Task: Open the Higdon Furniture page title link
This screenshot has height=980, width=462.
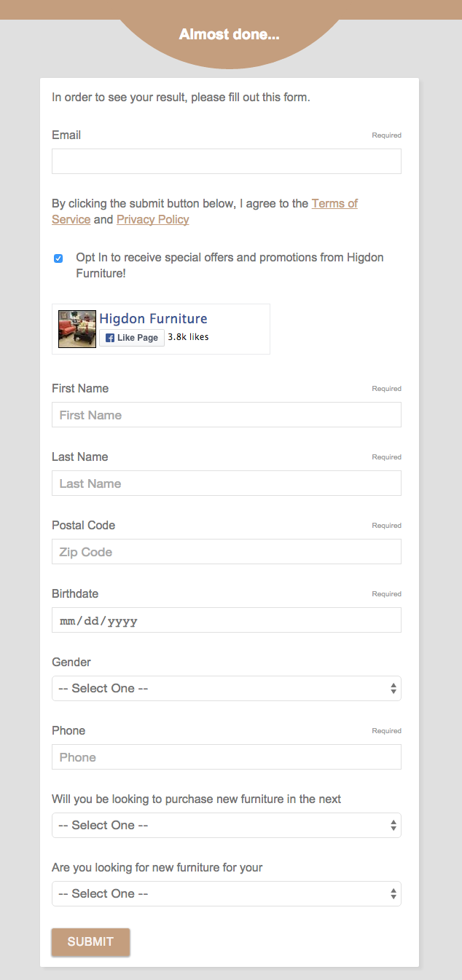Action: [x=153, y=318]
